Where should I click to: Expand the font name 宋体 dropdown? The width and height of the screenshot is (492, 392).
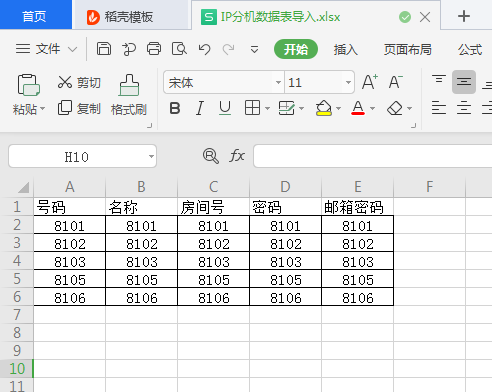pos(278,82)
